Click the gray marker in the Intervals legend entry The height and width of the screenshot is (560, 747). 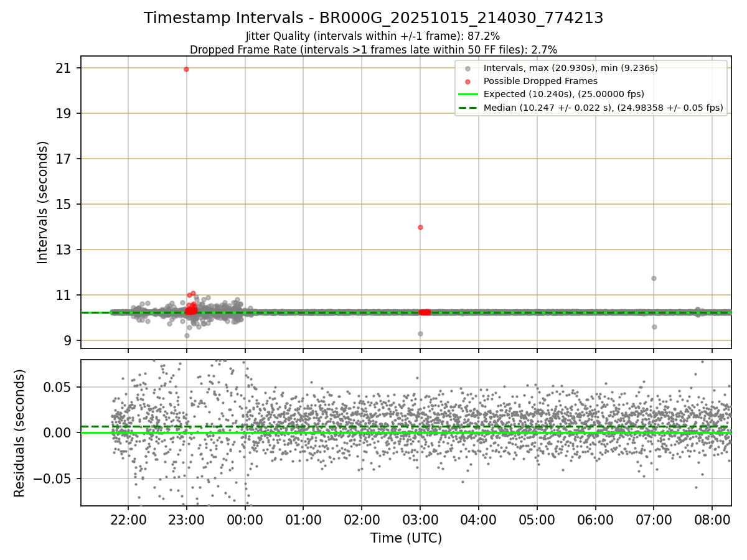tap(467, 68)
